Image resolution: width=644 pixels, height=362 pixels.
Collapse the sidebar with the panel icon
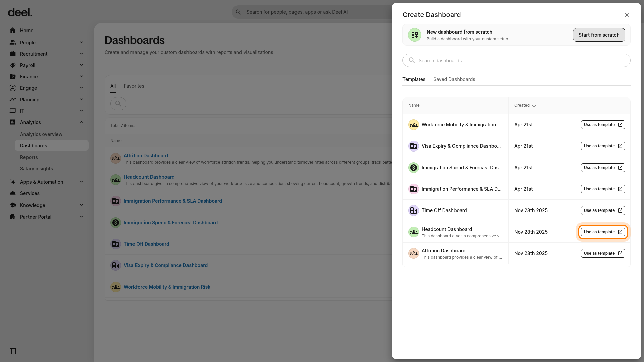click(13, 351)
